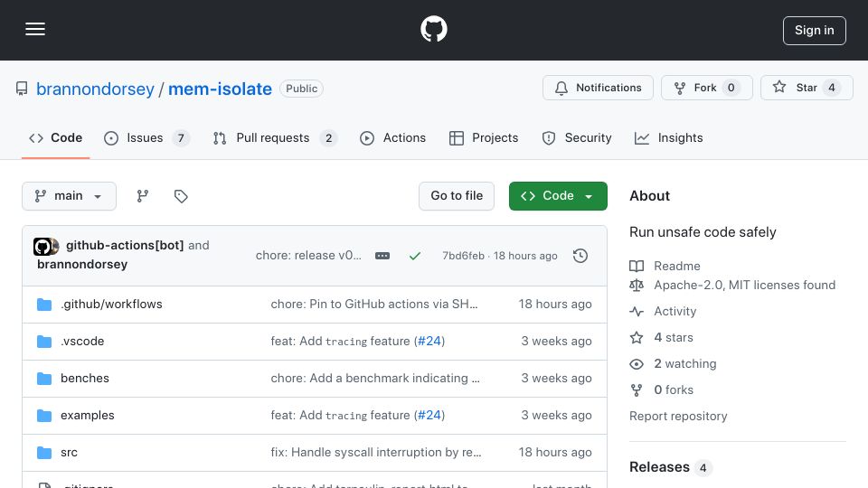Open the .github/workflows folder
Image resolution: width=868 pixels, height=488 pixels.
111,305
